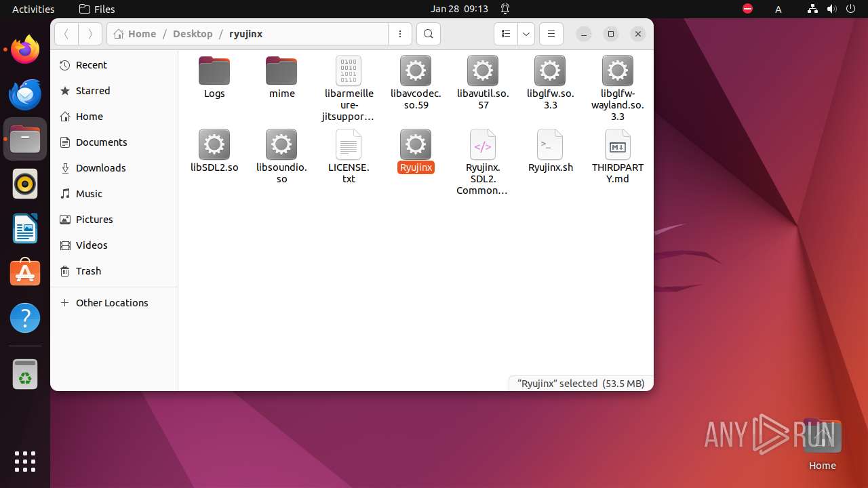
Task: Open Trash from the dock
Action: (25, 374)
